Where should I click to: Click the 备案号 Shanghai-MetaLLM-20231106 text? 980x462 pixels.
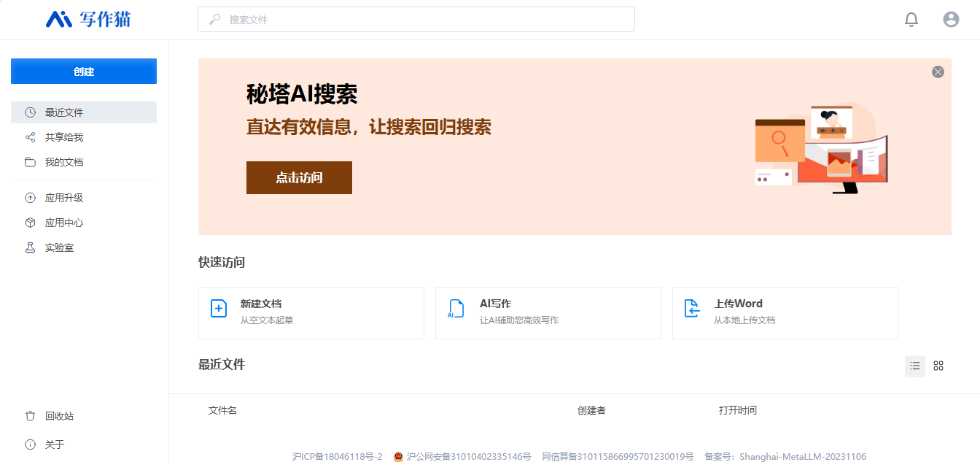[785, 457]
